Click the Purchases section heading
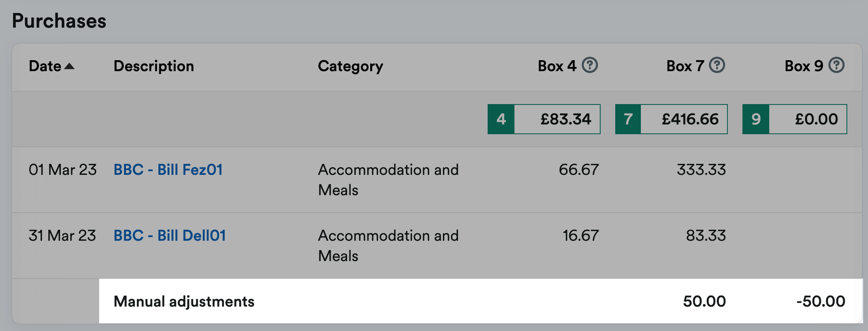 tap(59, 21)
